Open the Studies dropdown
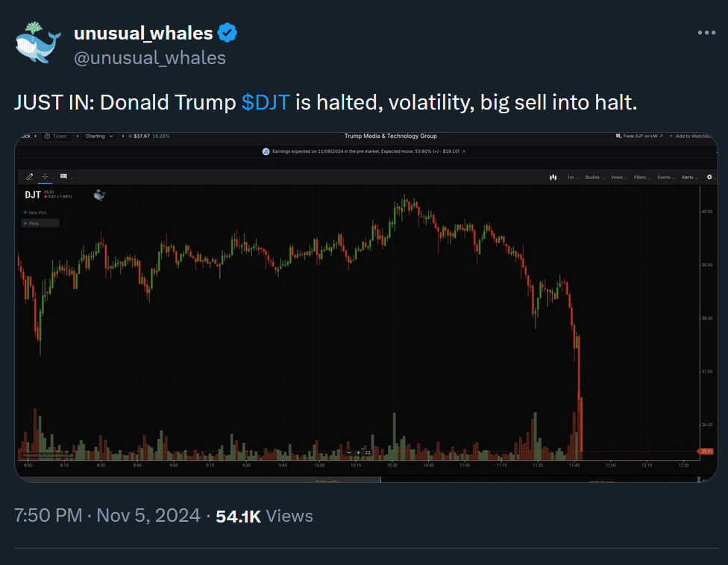 (594, 177)
